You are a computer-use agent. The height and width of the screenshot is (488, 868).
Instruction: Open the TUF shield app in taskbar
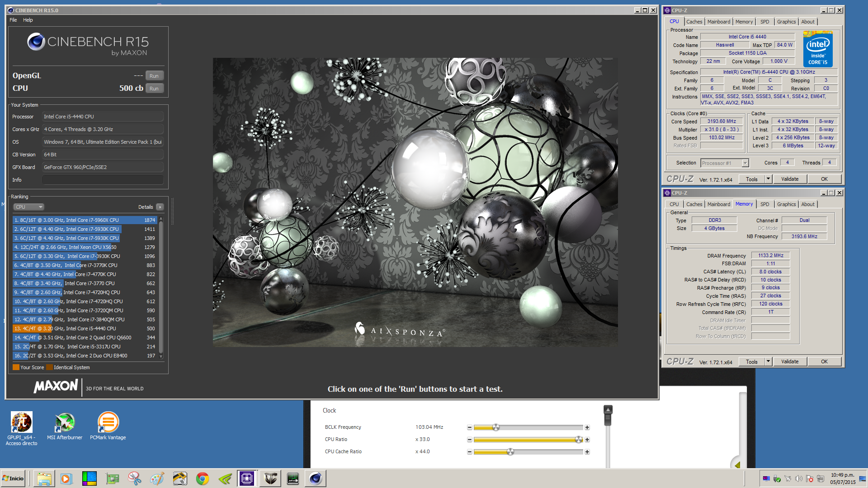coord(270,479)
